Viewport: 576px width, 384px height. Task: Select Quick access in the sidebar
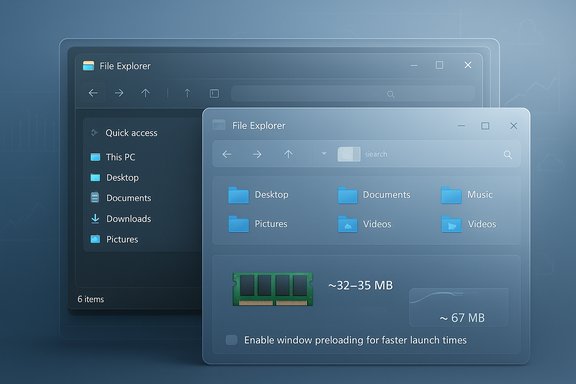click(132, 133)
